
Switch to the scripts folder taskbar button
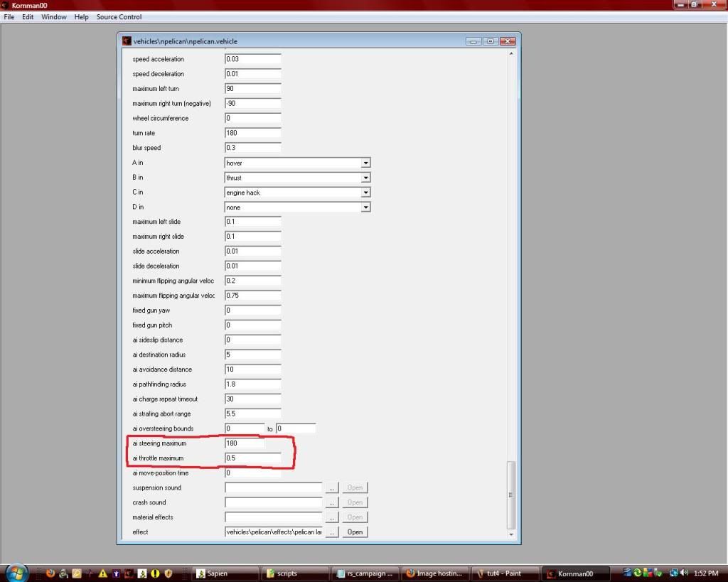pyautogui.click(x=296, y=573)
